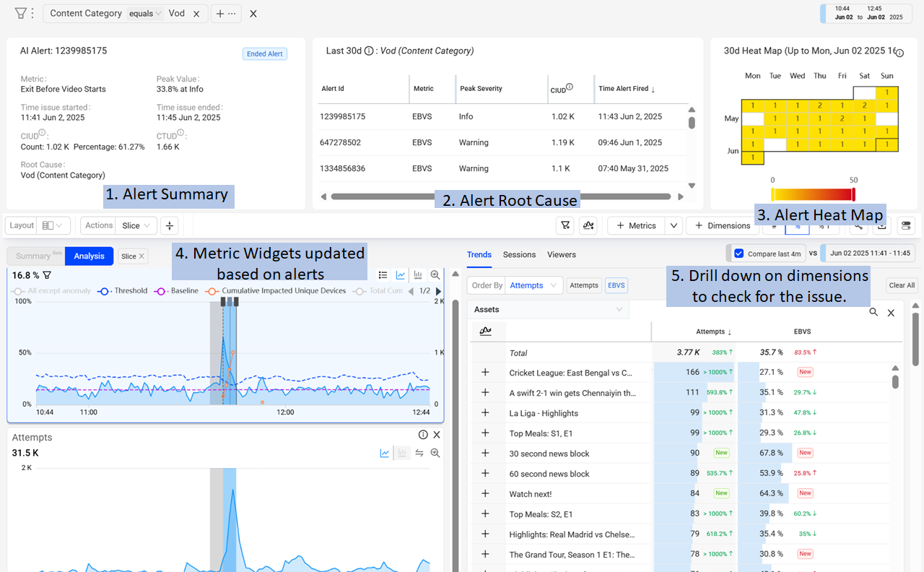The height and width of the screenshot is (572, 924).
Task: Click the filter-with-cursor icon beside Metrics
Action: [565, 225]
